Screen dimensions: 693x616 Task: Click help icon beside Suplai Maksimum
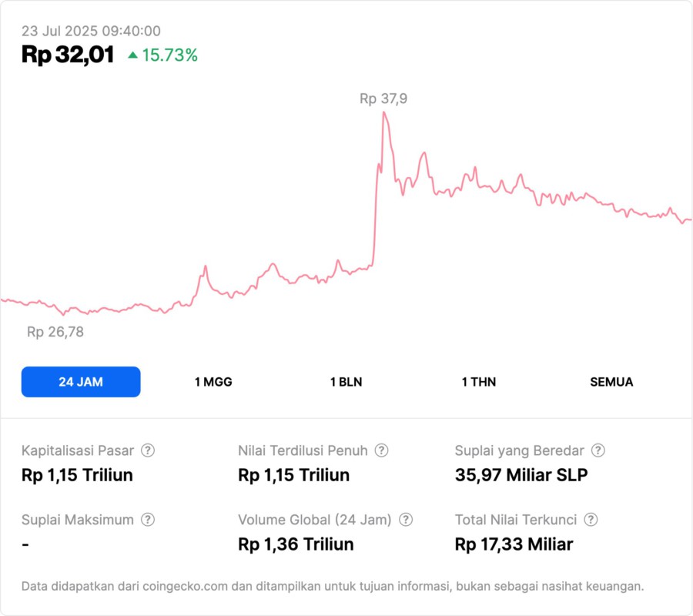[x=148, y=520]
